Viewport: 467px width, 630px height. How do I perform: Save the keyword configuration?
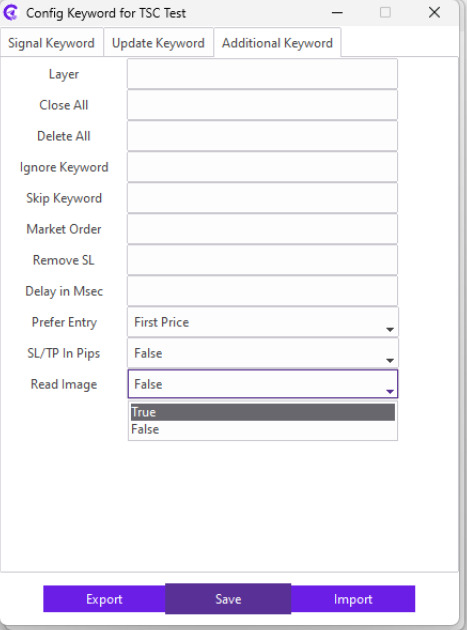pyautogui.click(x=228, y=599)
